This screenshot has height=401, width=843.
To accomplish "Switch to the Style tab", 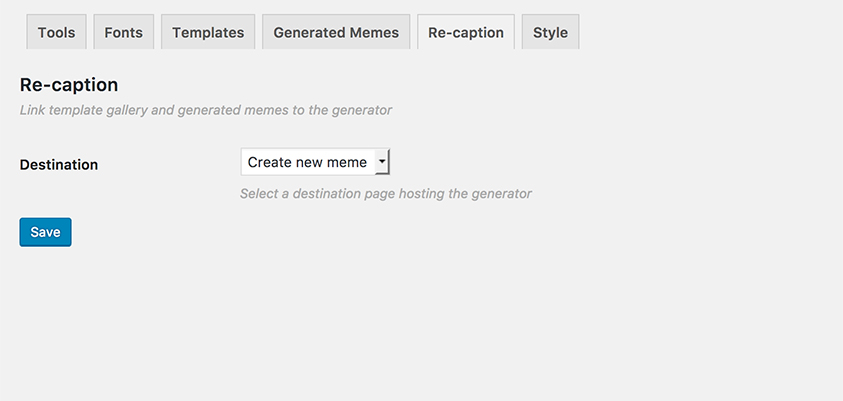I will click(x=551, y=32).
